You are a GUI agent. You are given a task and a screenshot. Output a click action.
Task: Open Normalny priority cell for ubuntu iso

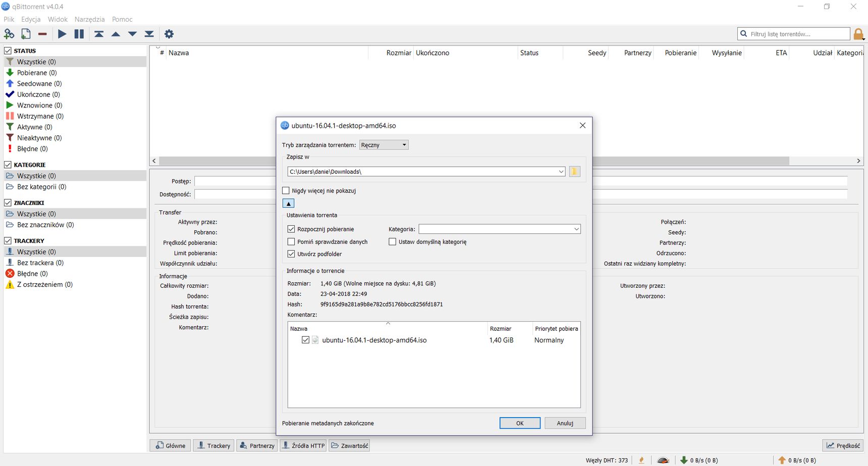[x=549, y=340]
